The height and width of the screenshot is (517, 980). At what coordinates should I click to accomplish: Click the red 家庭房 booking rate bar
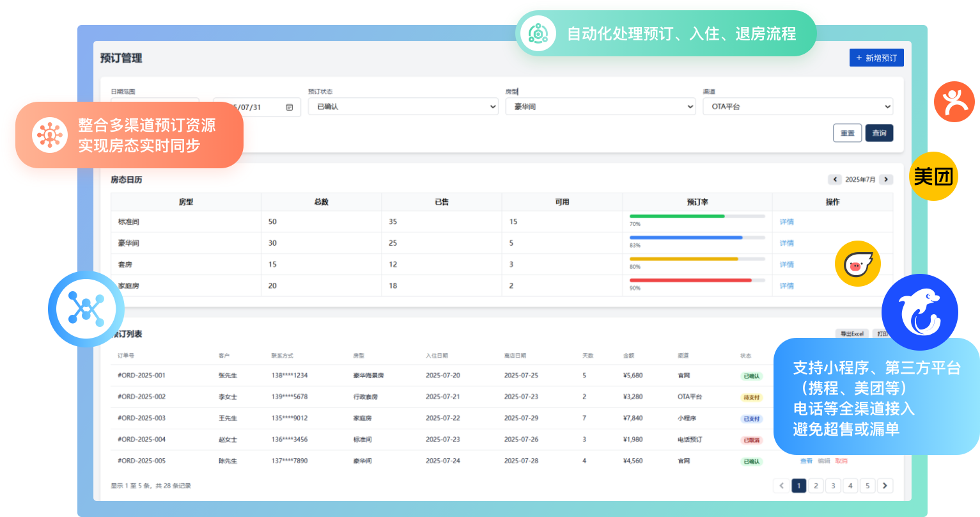click(x=690, y=280)
